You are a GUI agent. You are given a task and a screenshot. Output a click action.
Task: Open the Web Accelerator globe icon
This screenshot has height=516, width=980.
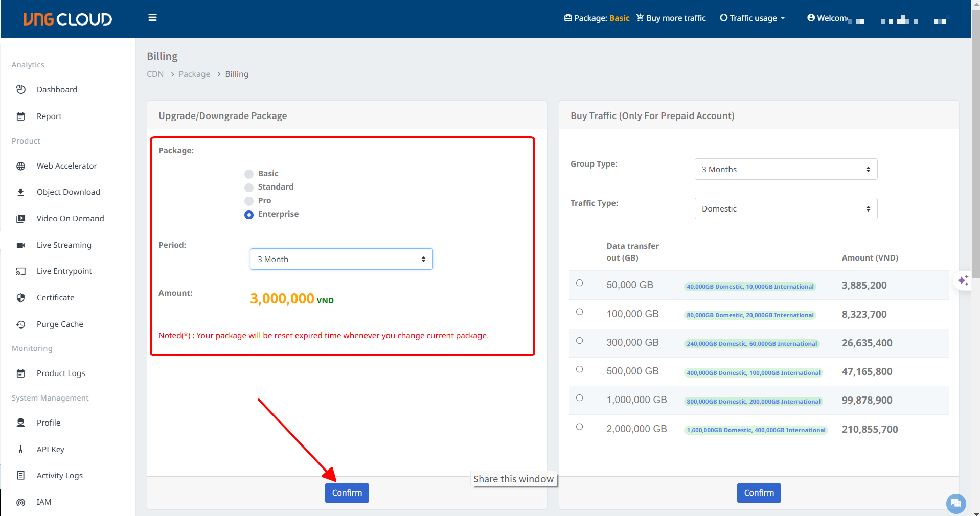click(x=21, y=166)
